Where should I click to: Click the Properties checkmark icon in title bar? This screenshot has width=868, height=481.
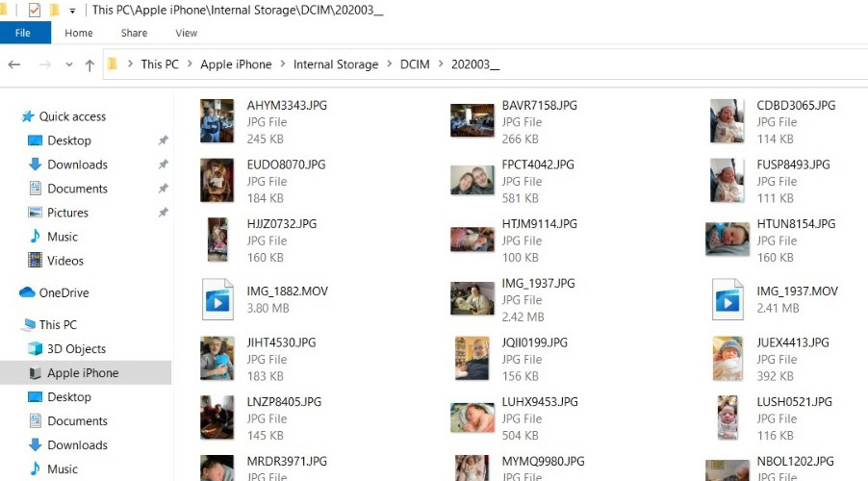35,10
